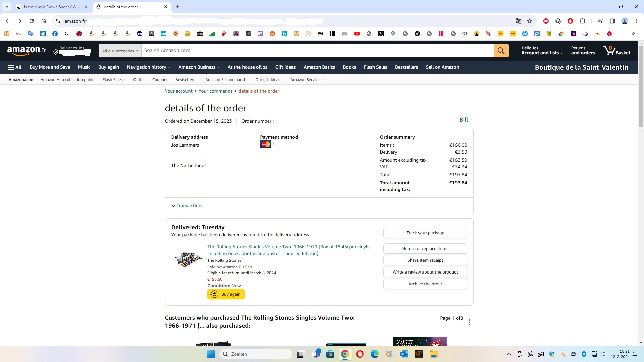The image size is (644, 362).
Task: Open the Your commands breadcrumb link
Action: (215, 91)
